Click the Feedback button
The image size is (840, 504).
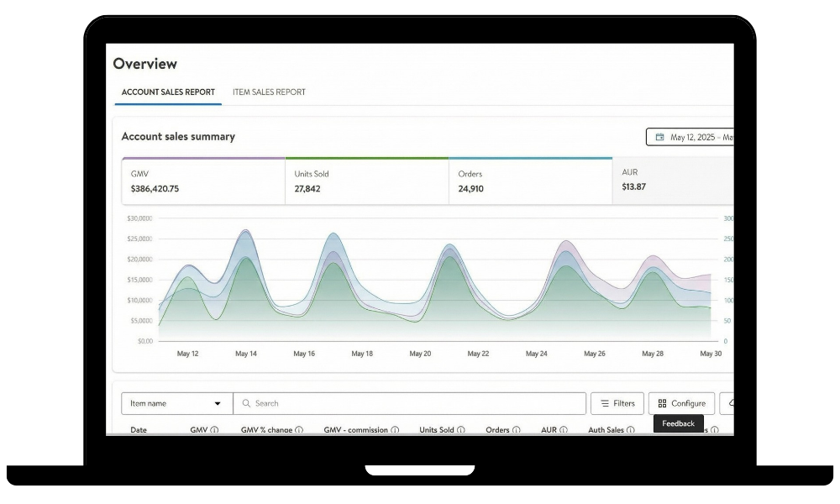click(678, 423)
